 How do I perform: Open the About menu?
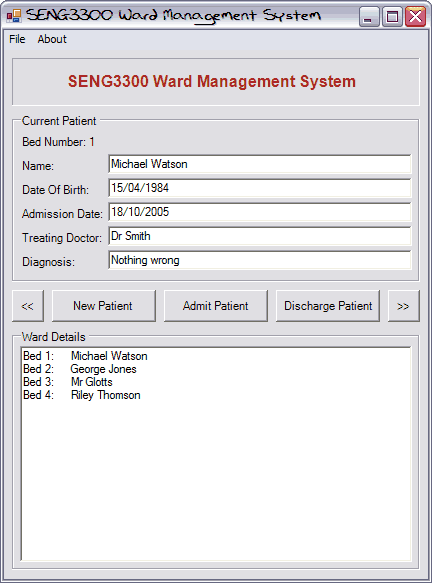coord(52,39)
